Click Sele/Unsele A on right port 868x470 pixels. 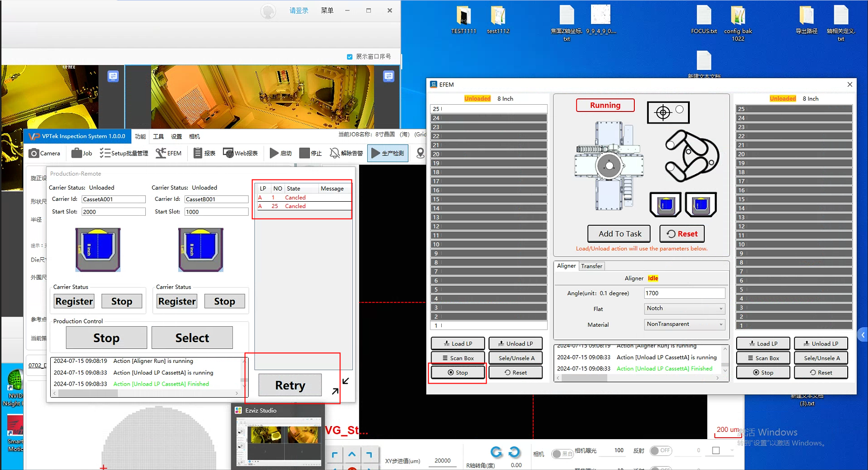[821, 358]
